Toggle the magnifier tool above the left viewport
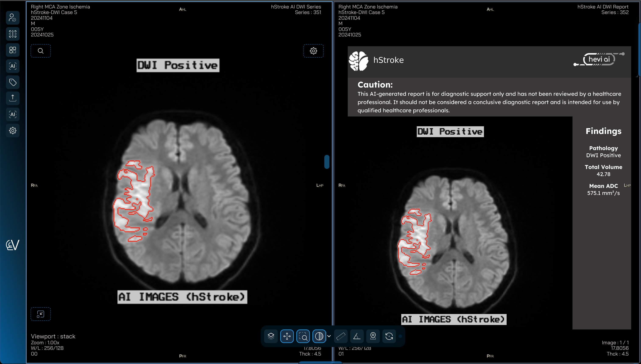The width and height of the screenshot is (641, 364). pos(41,51)
